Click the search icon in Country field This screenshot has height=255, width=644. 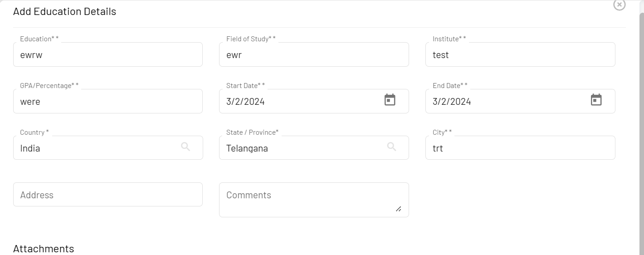click(x=185, y=147)
